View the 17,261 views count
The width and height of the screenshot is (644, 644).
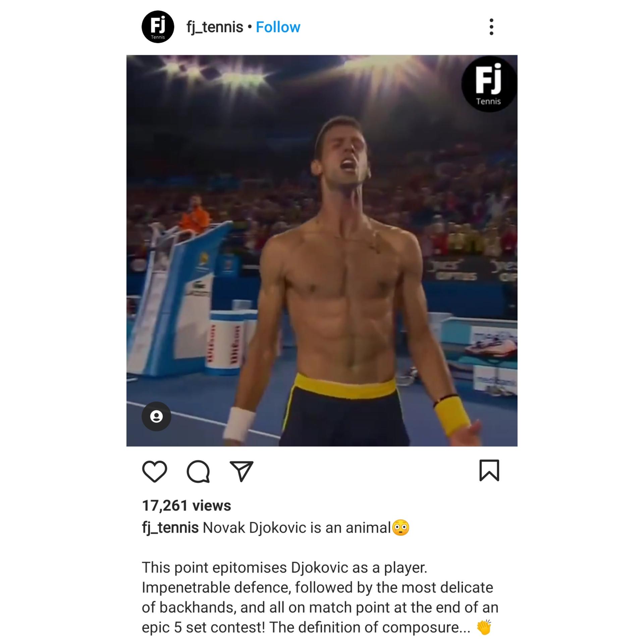[186, 505]
